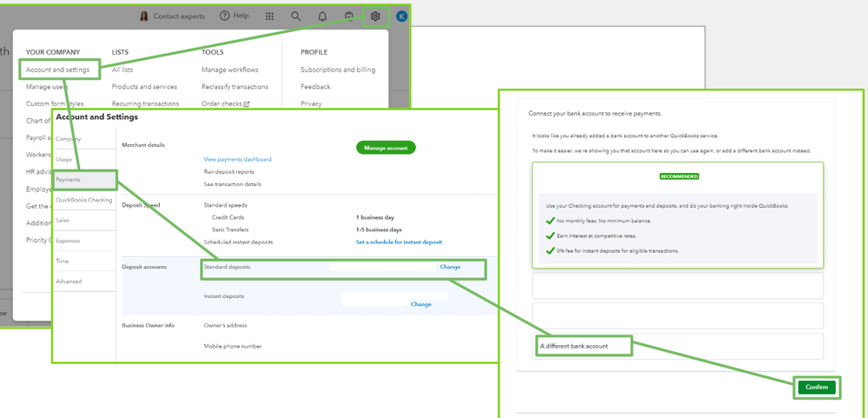Open Subscriptions and billing
Viewport: 868px width, 418px height.
point(338,70)
